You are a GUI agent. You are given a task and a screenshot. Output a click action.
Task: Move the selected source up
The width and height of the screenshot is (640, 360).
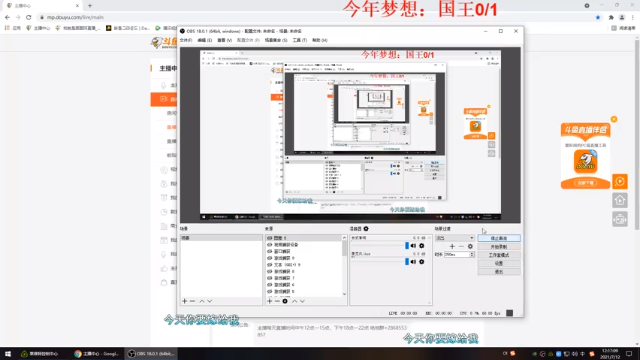[x=294, y=301]
